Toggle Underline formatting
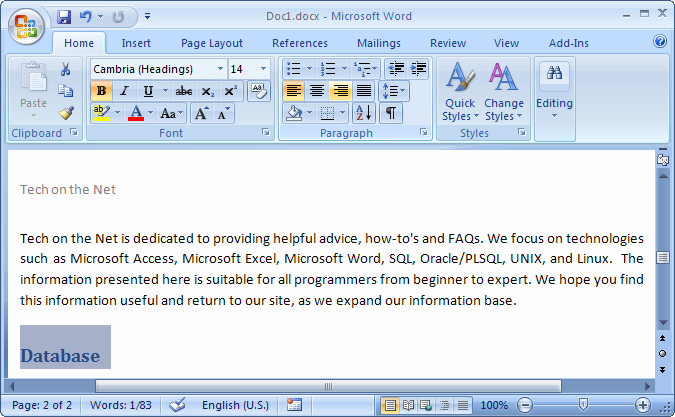 [149, 91]
